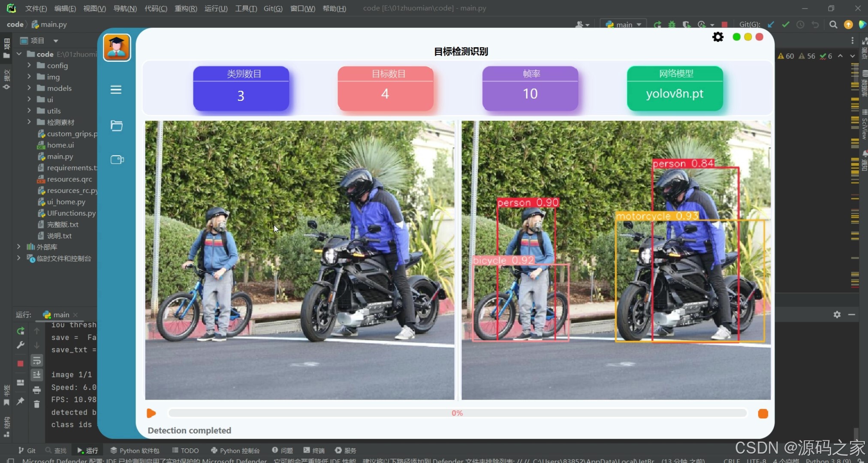Switch to the TODO tool window tab
Image resolution: width=868 pixels, height=463 pixels.
(185, 451)
